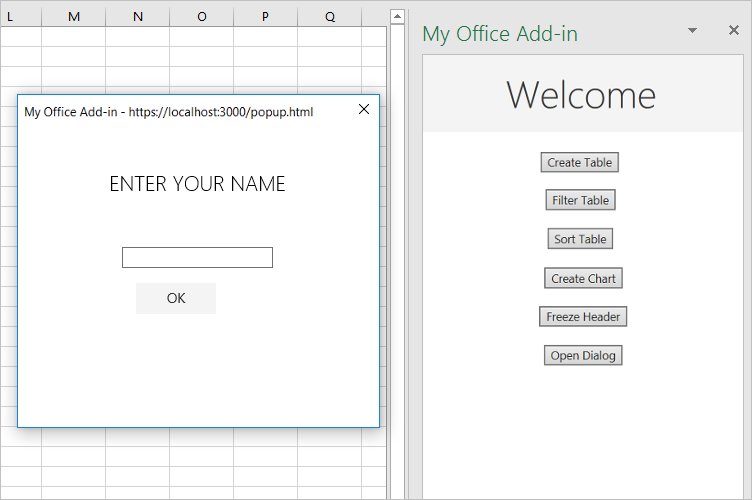Focus the name input field in dialog

coord(197,257)
